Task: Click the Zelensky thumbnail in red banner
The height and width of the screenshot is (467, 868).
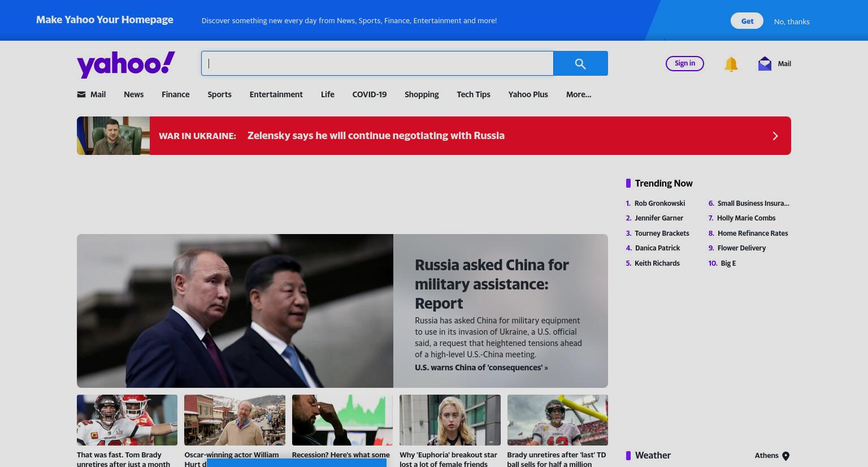Action: coord(113,136)
